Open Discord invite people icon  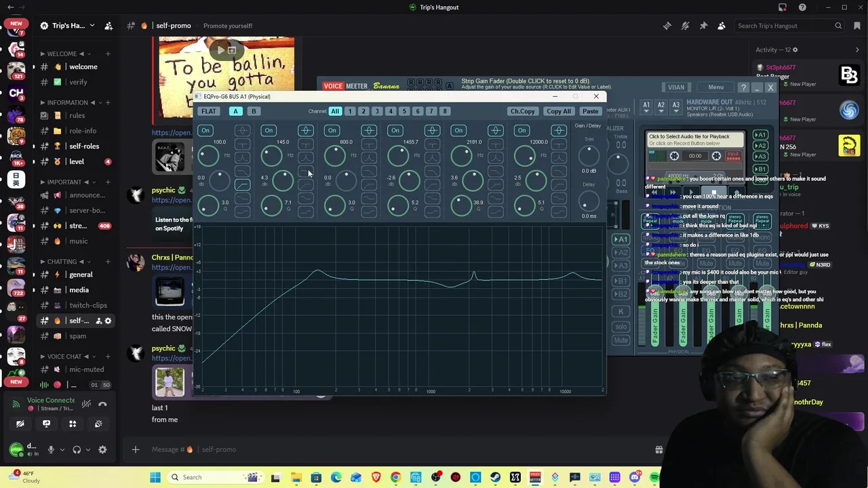pos(108,26)
